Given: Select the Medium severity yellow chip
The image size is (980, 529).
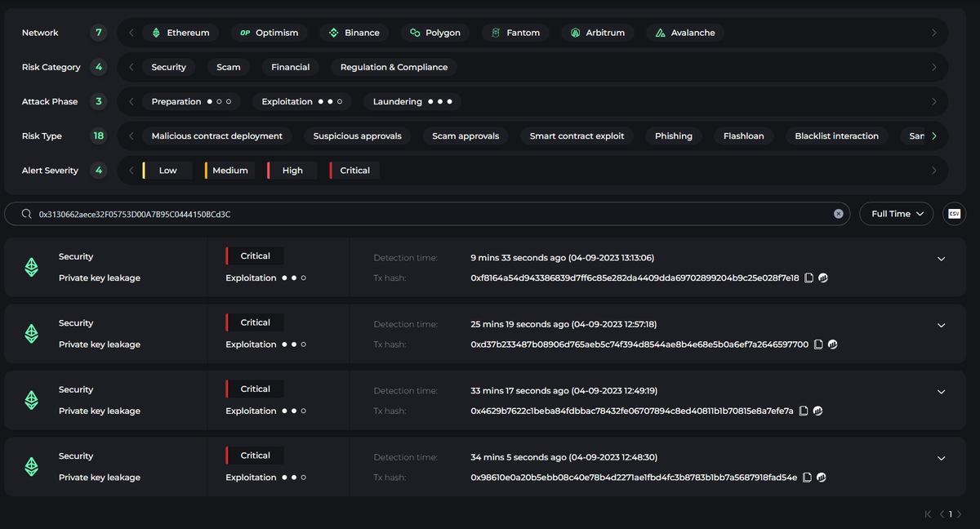Looking at the screenshot, I should pos(229,171).
